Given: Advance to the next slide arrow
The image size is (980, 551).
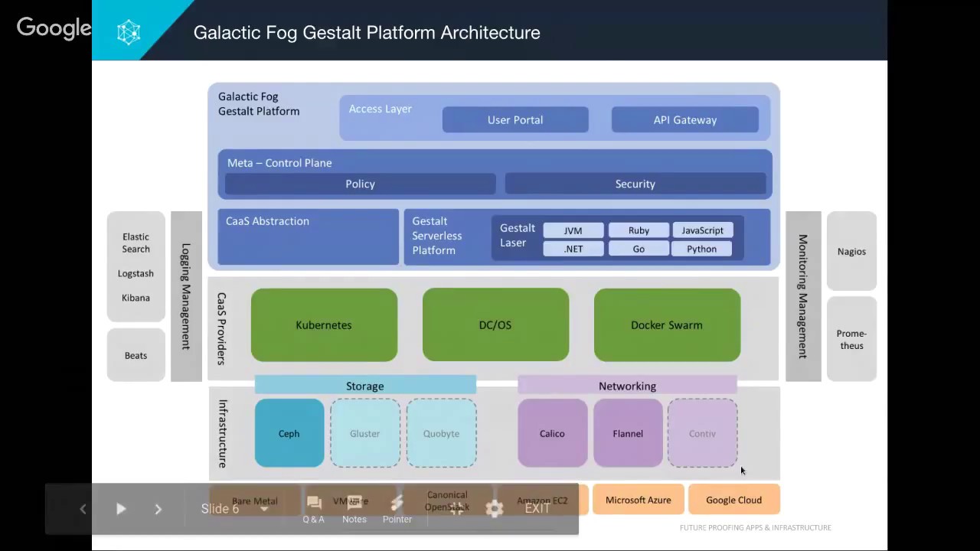Looking at the screenshot, I should [x=158, y=509].
